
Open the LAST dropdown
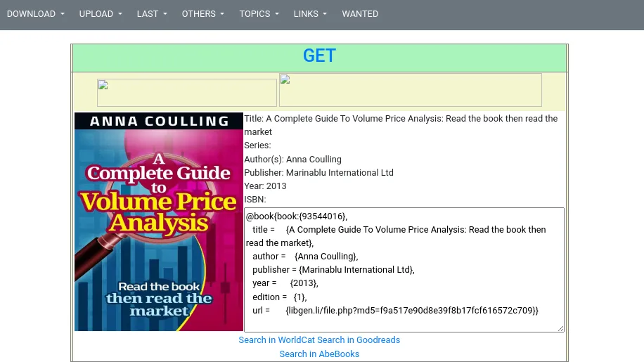point(152,14)
